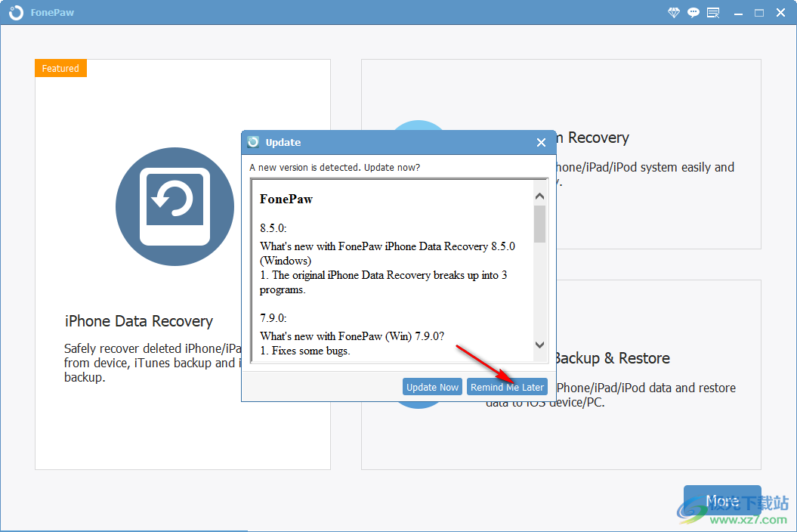Select Remind Me Later
Viewport: 797px width, 532px height.
[x=507, y=386]
